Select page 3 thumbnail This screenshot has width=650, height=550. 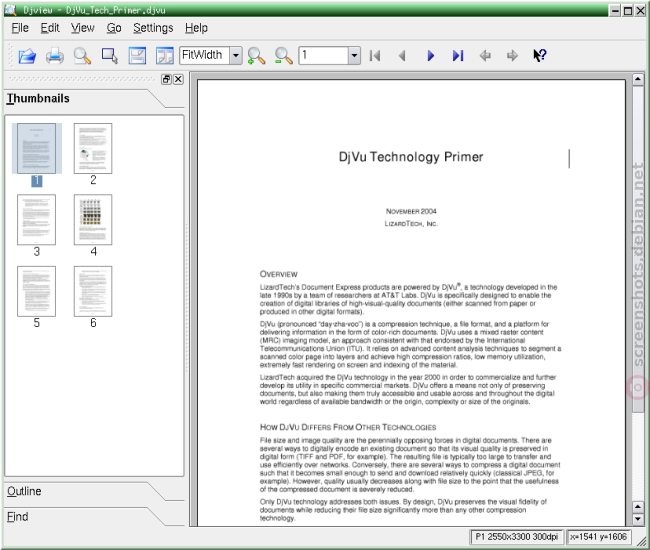point(36,220)
